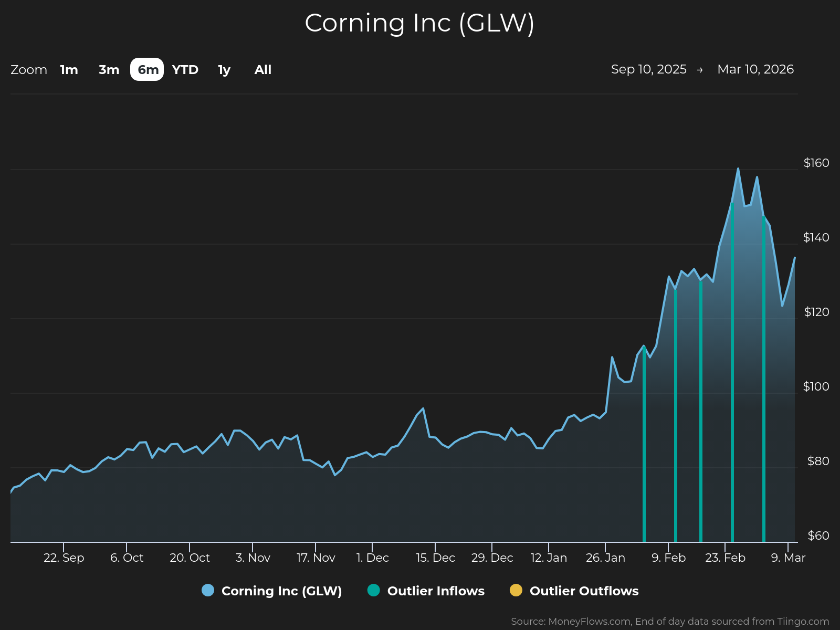Click the 22. Sep date label
The height and width of the screenshot is (630, 840).
64,558
